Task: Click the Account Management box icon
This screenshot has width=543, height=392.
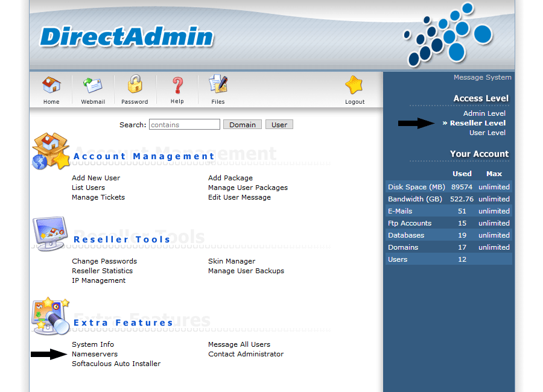Action: click(51, 151)
